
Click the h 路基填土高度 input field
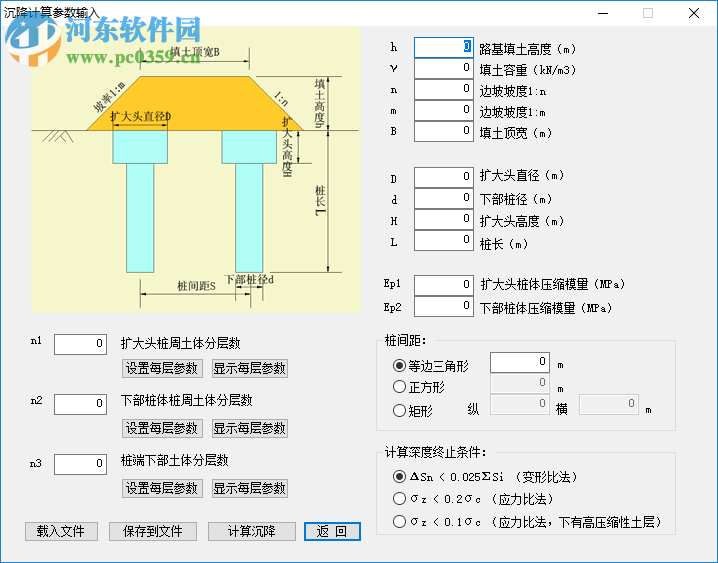coord(444,47)
